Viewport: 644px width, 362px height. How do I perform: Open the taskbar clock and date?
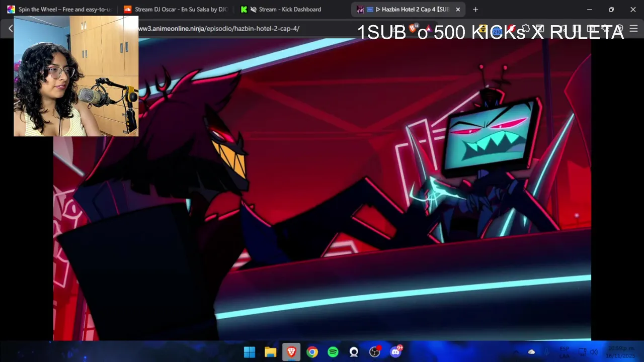620,352
